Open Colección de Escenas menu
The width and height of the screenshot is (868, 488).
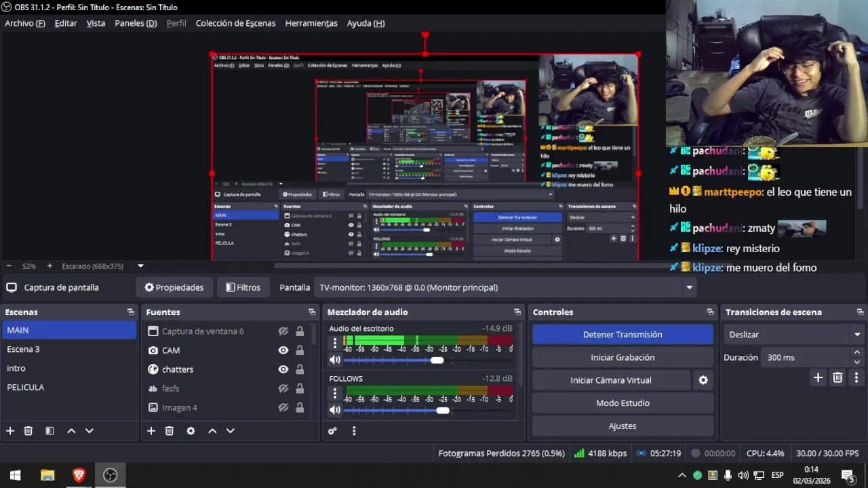click(235, 23)
